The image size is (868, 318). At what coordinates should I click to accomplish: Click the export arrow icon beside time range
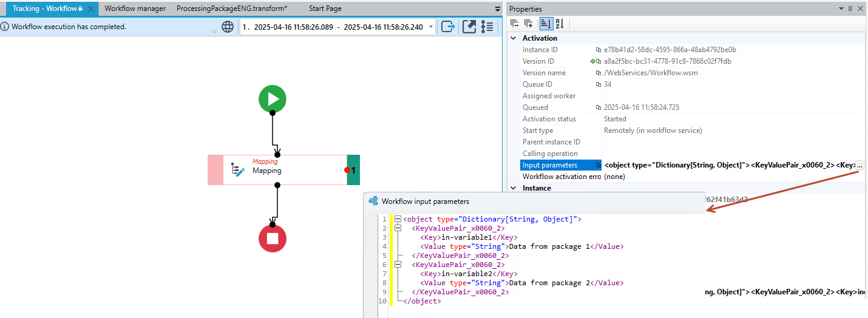tap(448, 27)
